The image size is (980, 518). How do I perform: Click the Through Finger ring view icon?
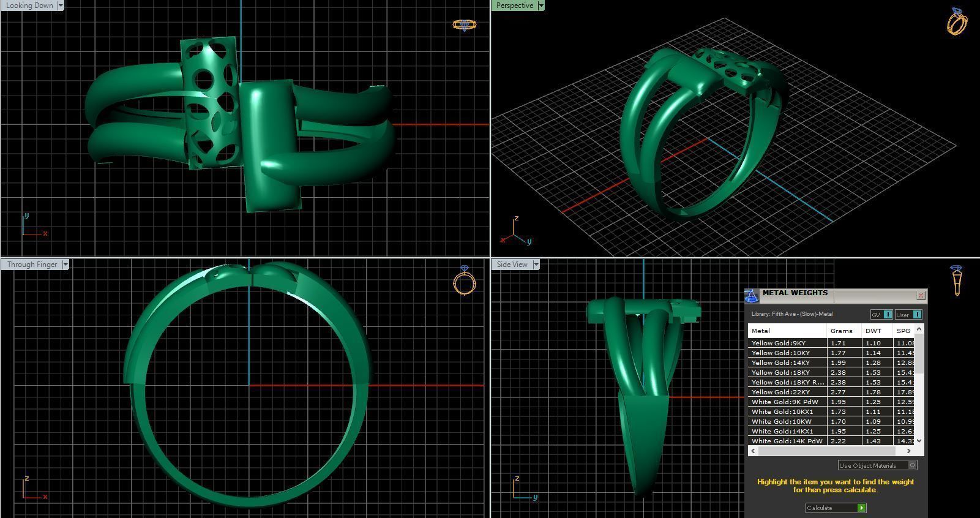point(465,280)
